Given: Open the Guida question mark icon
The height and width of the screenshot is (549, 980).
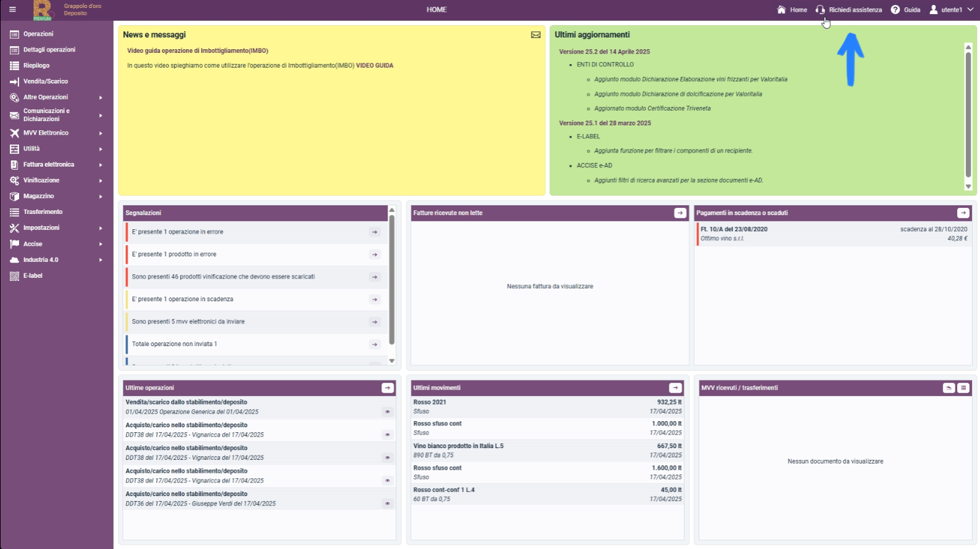Looking at the screenshot, I should tap(895, 10).
